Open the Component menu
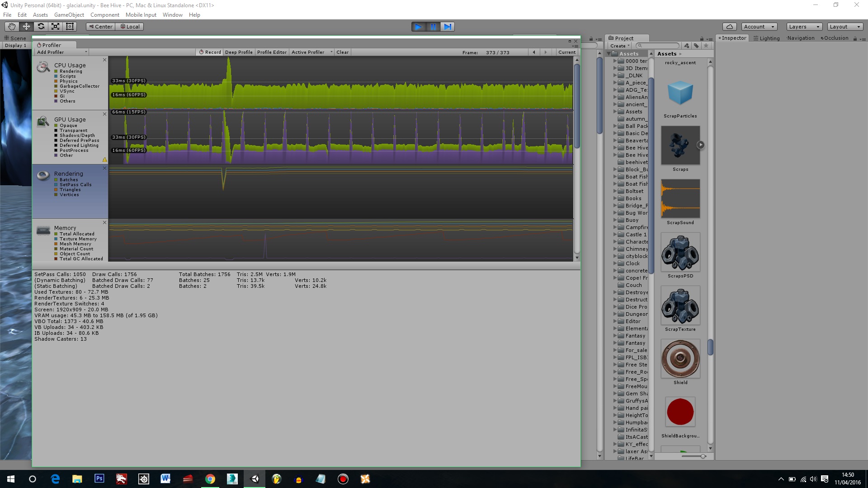868x488 pixels. pos(104,15)
